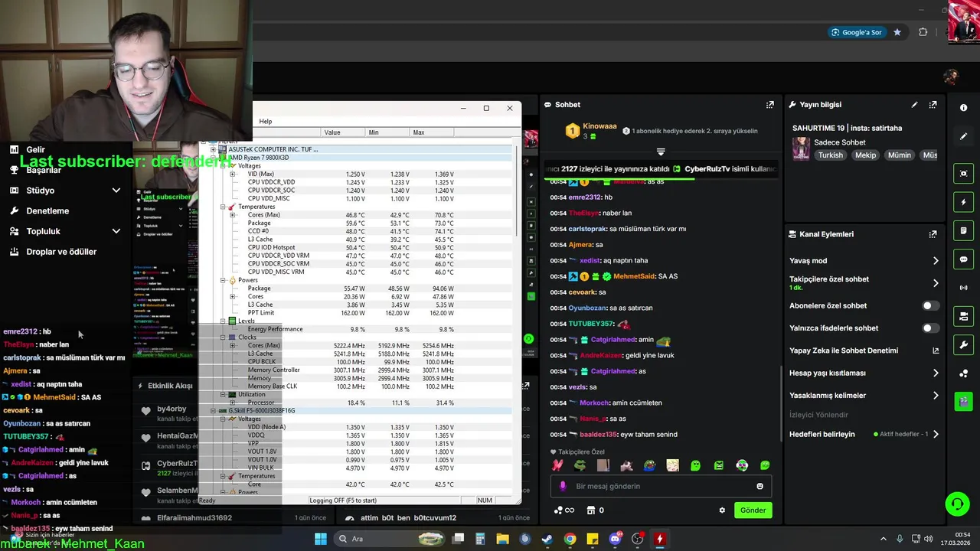The image size is (980, 551).
Task: Open the chat bubble icon in right dock
Action: click(x=963, y=259)
